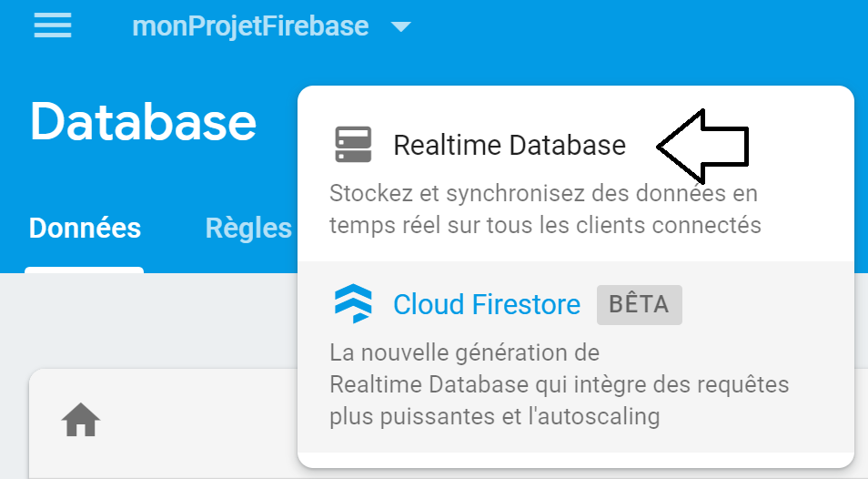Viewport: 868px width, 479px height.
Task: Click the white underline beneath Données tab
Action: [84, 270]
